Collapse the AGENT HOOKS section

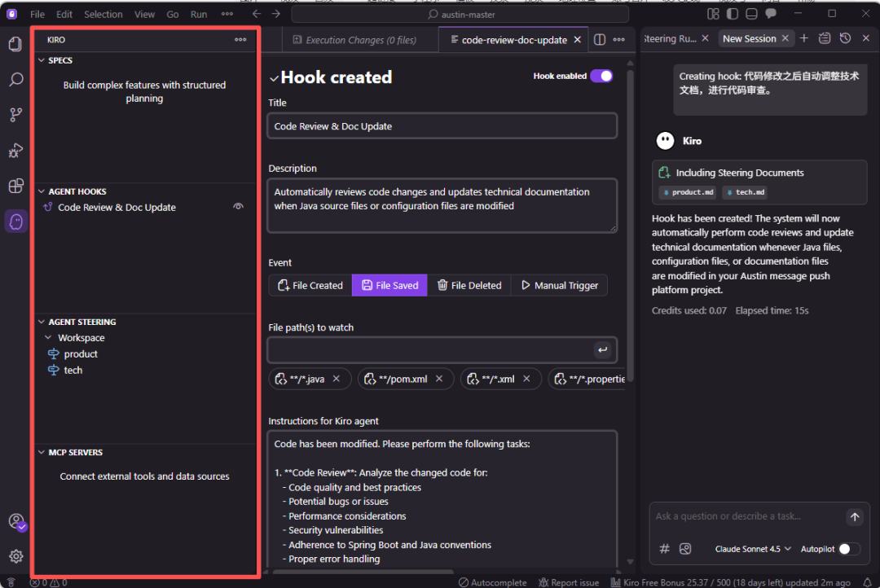tap(42, 191)
